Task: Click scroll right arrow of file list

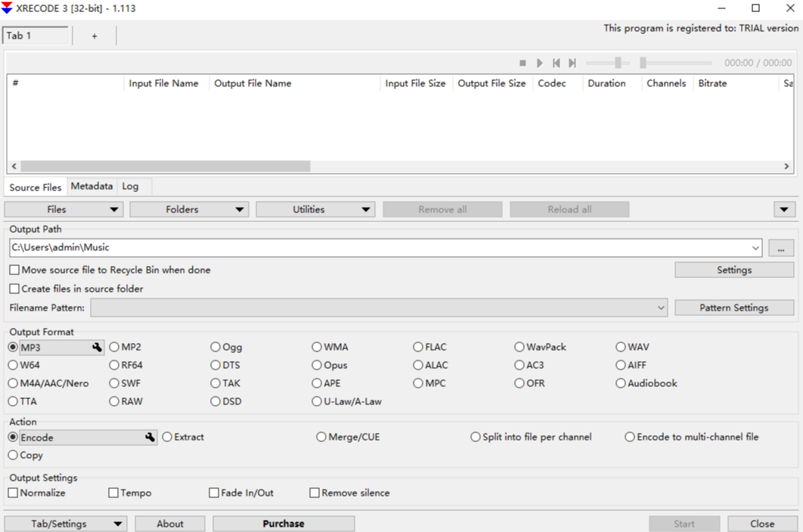Action: [x=786, y=166]
